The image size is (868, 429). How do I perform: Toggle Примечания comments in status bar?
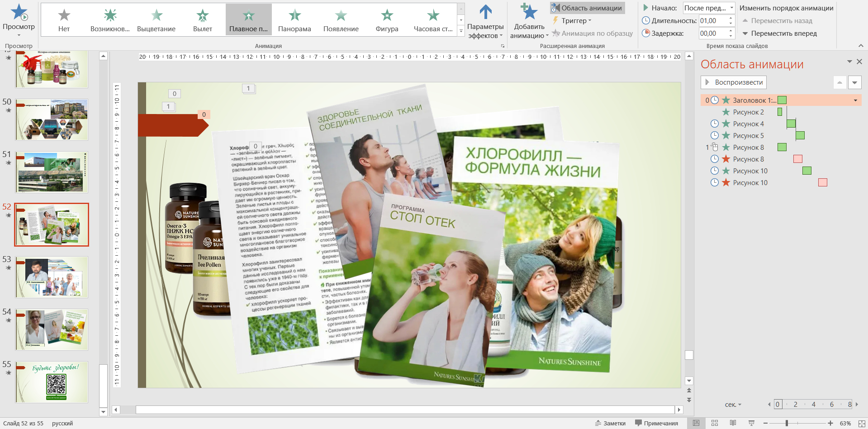tap(656, 423)
